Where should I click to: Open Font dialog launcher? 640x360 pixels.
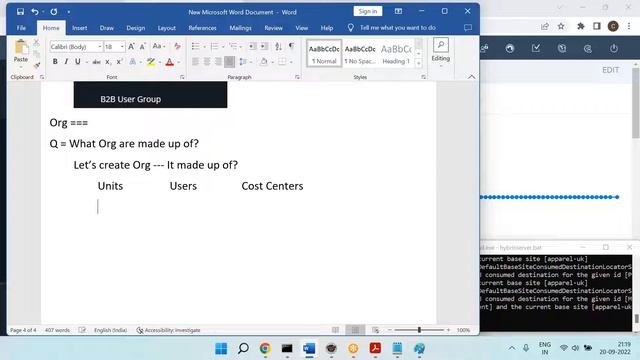point(182,77)
